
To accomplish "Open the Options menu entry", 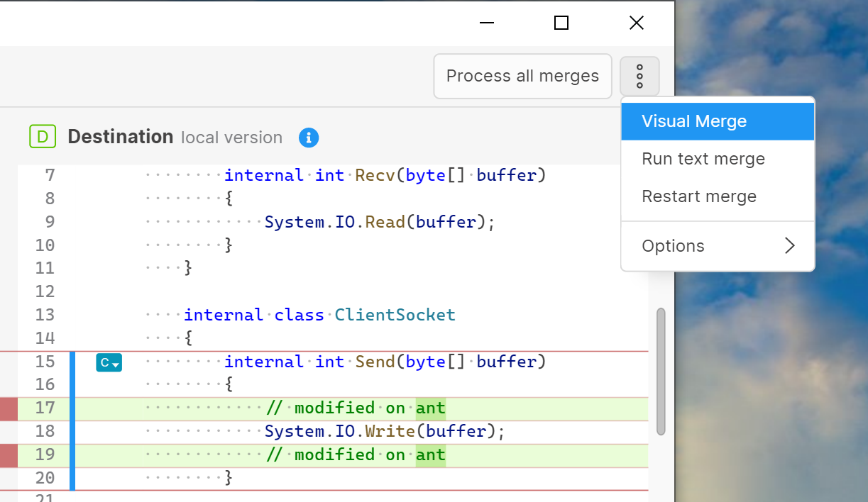I will pyautogui.click(x=673, y=245).
